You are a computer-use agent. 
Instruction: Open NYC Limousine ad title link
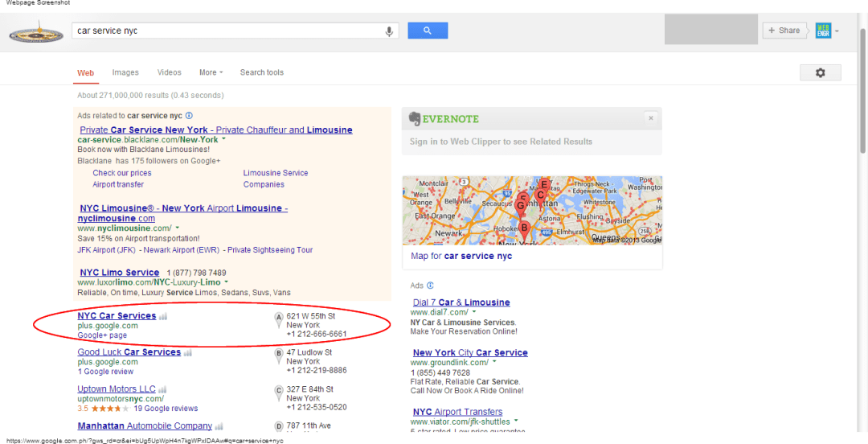coord(182,213)
